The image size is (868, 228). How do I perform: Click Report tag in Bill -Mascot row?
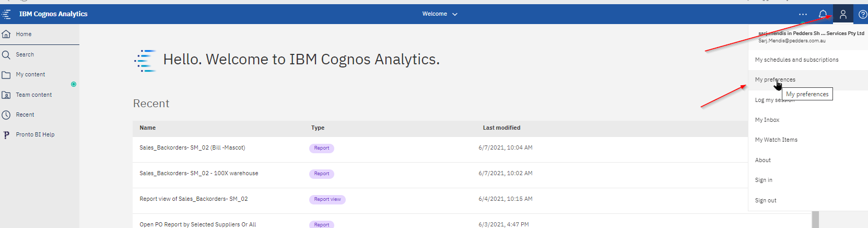[322, 148]
